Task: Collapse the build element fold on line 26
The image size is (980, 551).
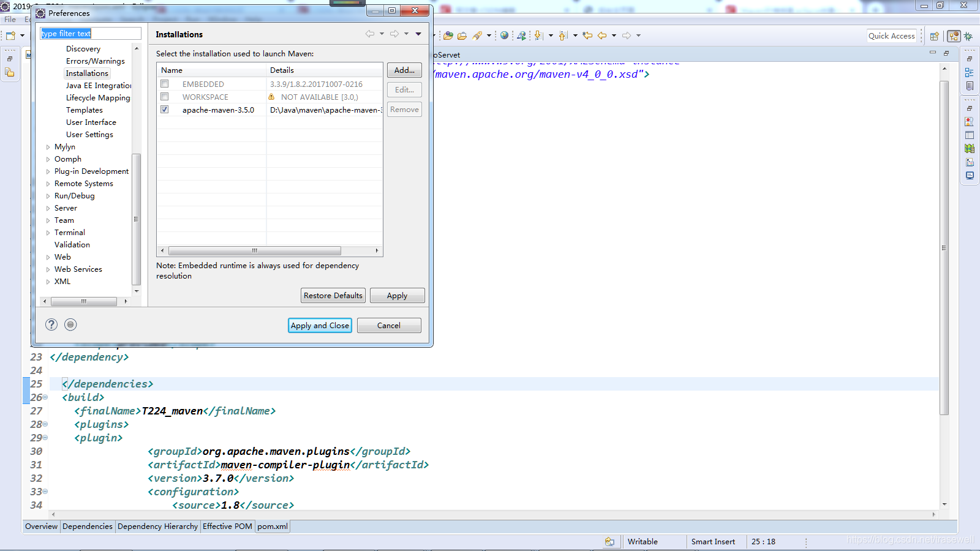Action: 45,397
